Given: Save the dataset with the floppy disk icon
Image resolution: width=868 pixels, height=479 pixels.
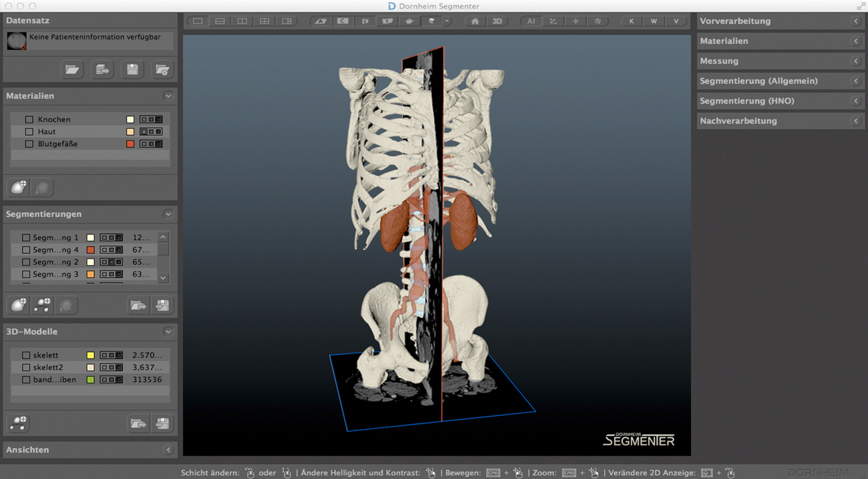Looking at the screenshot, I should [x=132, y=69].
